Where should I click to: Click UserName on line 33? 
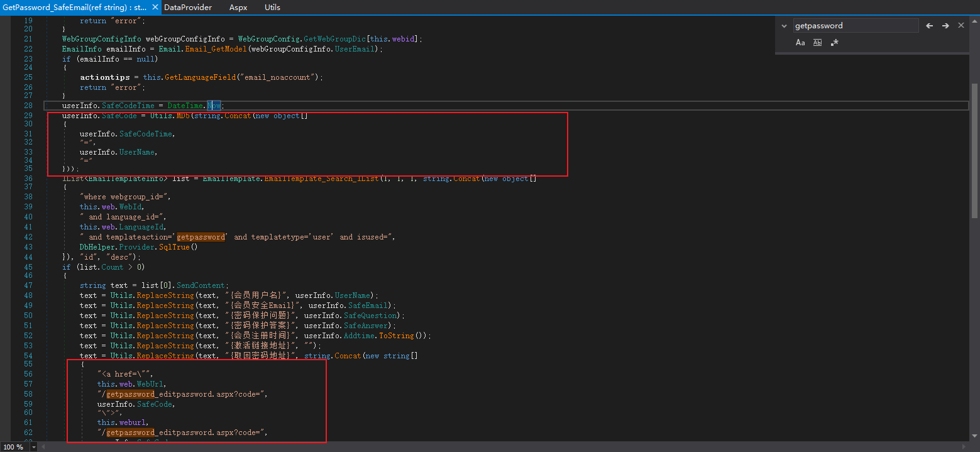[136, 152]
